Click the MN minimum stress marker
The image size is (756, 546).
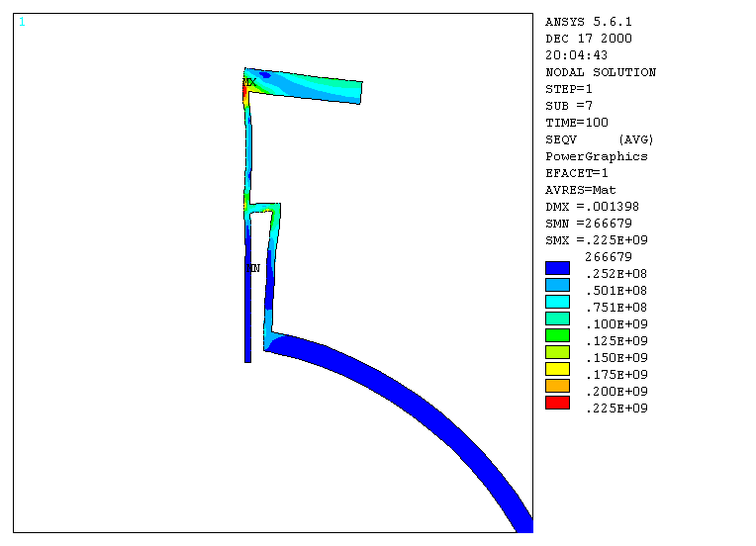(252, 268)
